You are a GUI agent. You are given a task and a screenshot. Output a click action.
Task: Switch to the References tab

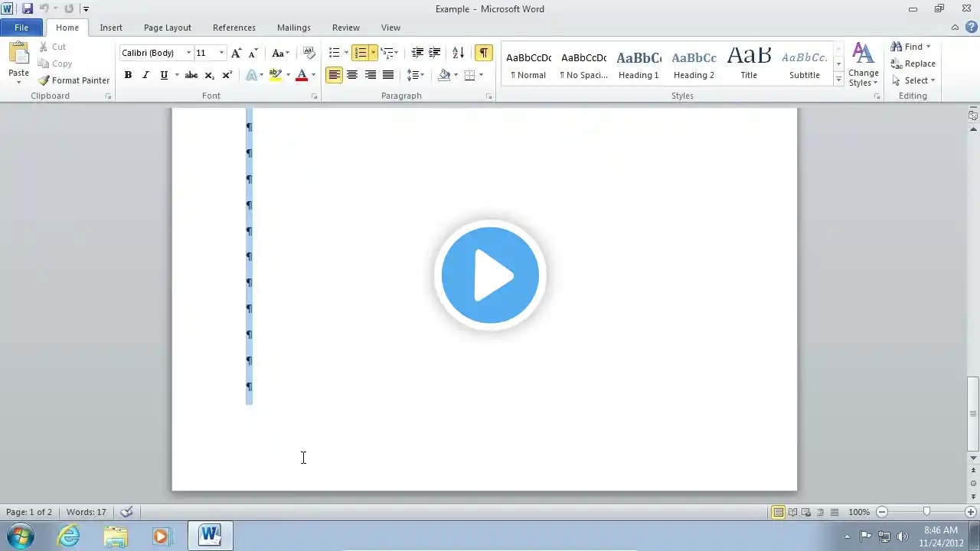pos(234,28)
